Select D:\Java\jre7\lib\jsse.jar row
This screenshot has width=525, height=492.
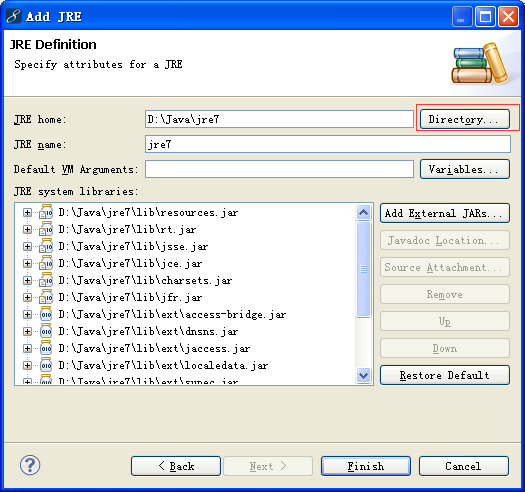tap(133, 247)
